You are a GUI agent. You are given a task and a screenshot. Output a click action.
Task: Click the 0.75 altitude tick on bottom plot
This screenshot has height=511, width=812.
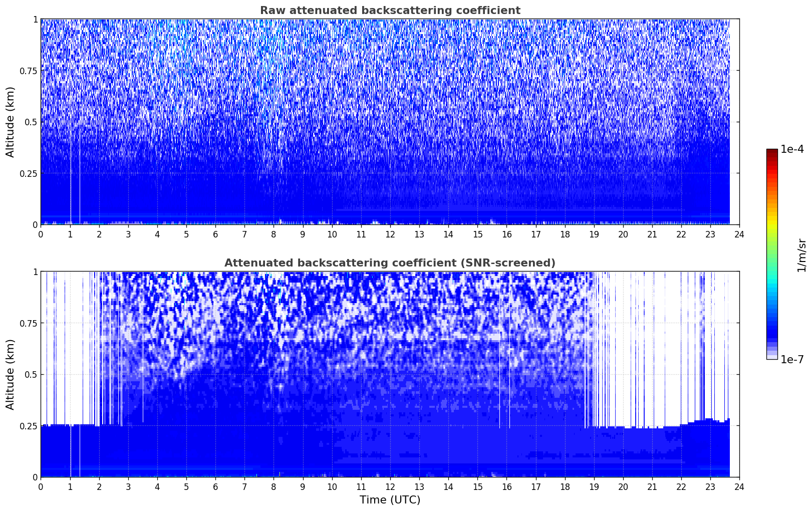tap(29, 323)
